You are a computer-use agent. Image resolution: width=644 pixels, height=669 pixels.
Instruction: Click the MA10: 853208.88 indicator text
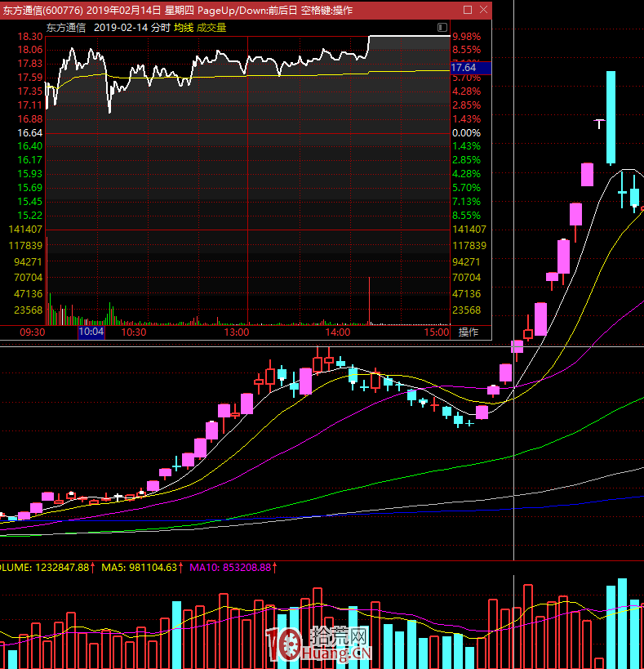coord(232,568)
